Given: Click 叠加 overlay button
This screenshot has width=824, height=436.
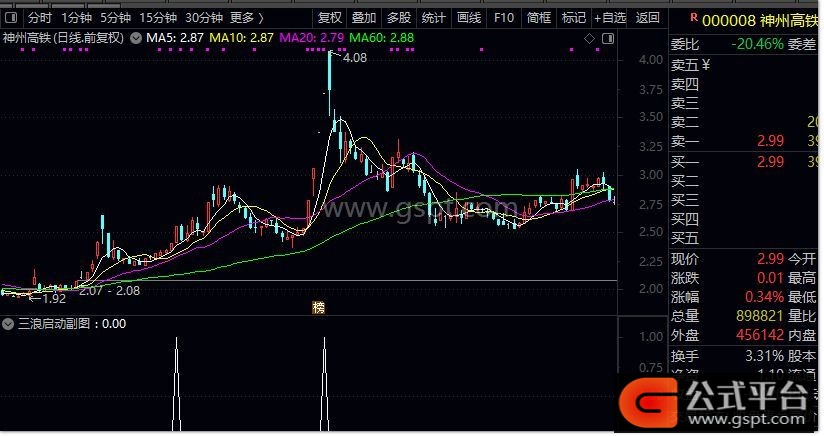Looking at the screenshot, I should click(364, 18).
